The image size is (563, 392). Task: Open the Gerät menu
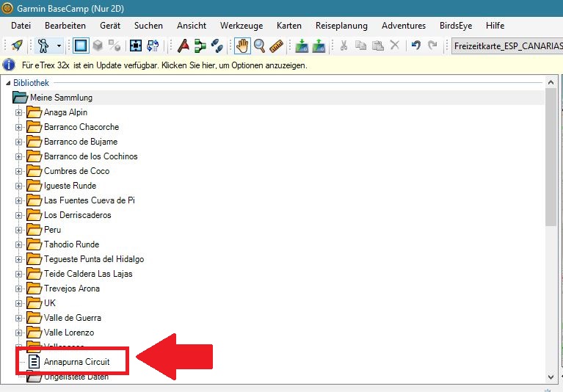click(x=110, y=26)
